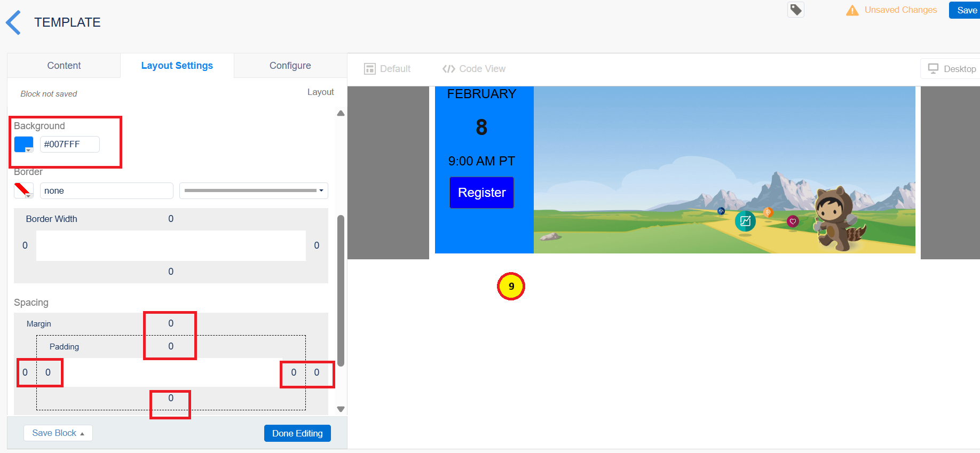Click the tag icon in top bar
Screen dimensions: 980x453
click(x=795, y=10)
